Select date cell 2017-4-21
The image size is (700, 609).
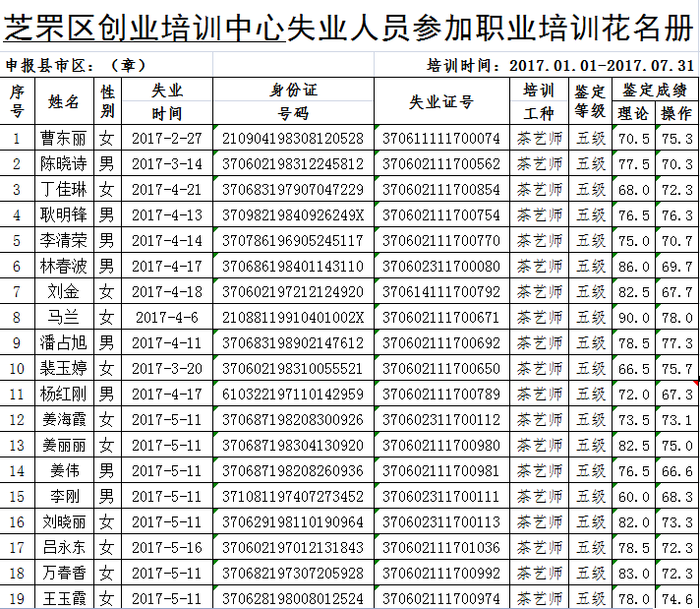[167, 189]
